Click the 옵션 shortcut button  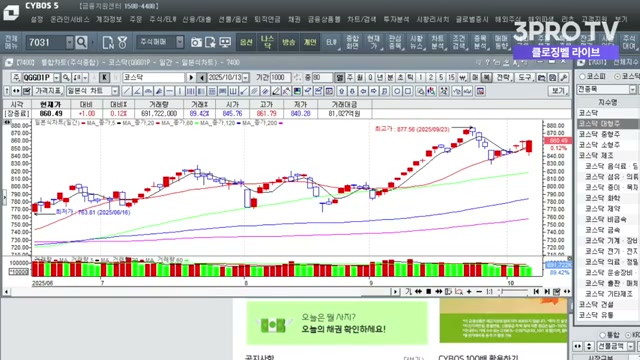coord(246,42)
